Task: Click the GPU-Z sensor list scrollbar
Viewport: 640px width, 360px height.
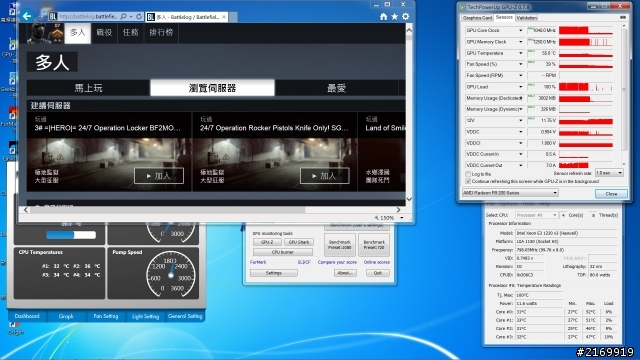Action: 623,90
